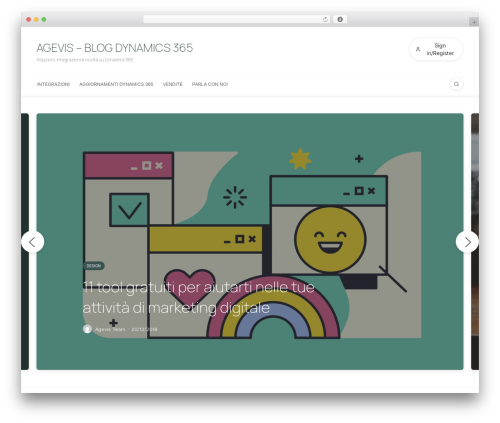Click the featured slide illustration with smiley

250,242
